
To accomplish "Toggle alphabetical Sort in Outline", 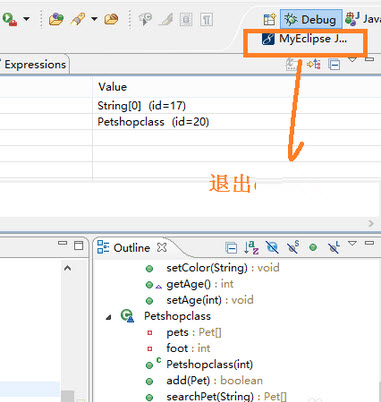I will pyautogui.click(x=251, y=247).
